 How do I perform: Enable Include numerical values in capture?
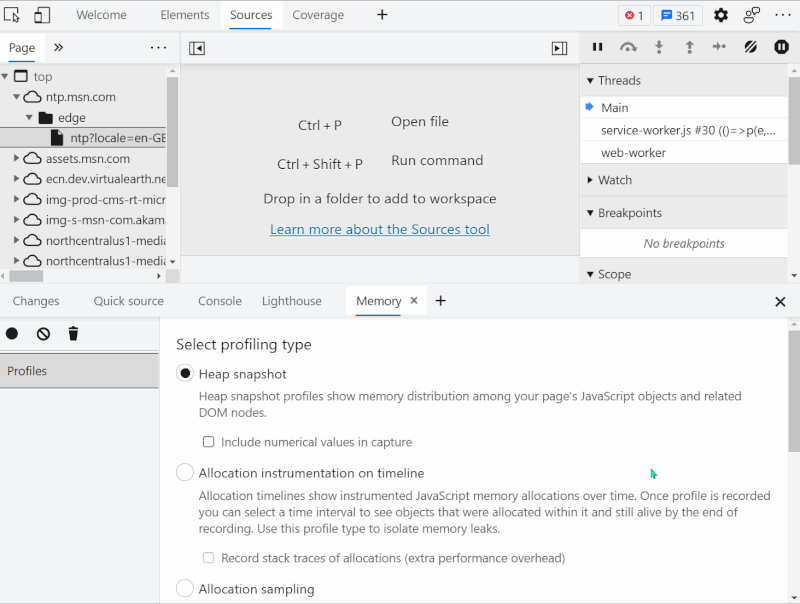pos(208,440)
